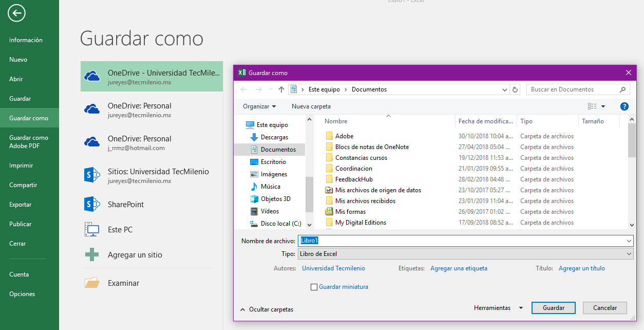Select the Coordinacion folder row
This screenshot has height=330, width=644.
pyautogui.click(x=354, y=169)
